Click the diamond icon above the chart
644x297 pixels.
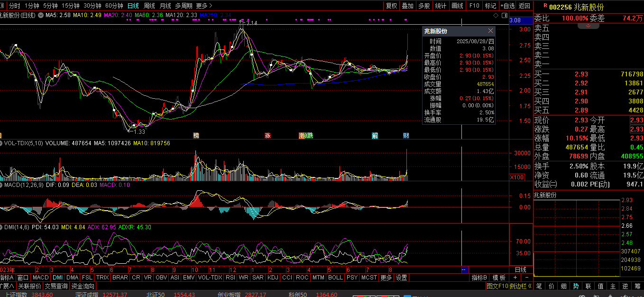[x=496, y=16]
